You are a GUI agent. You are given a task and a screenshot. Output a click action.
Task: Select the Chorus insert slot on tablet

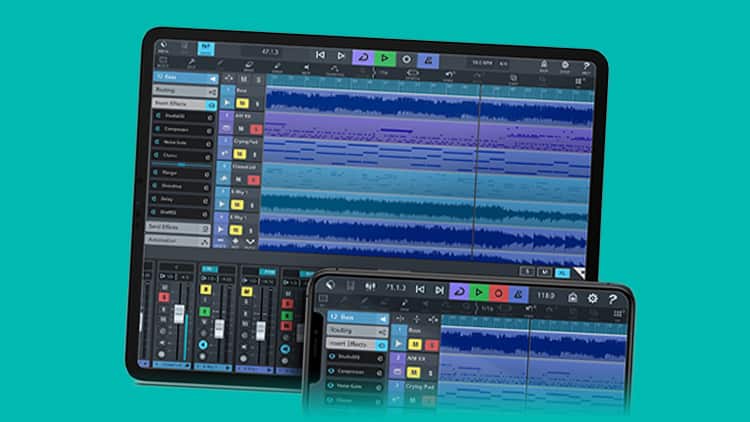pyautogui.click(x=182, y=155)
